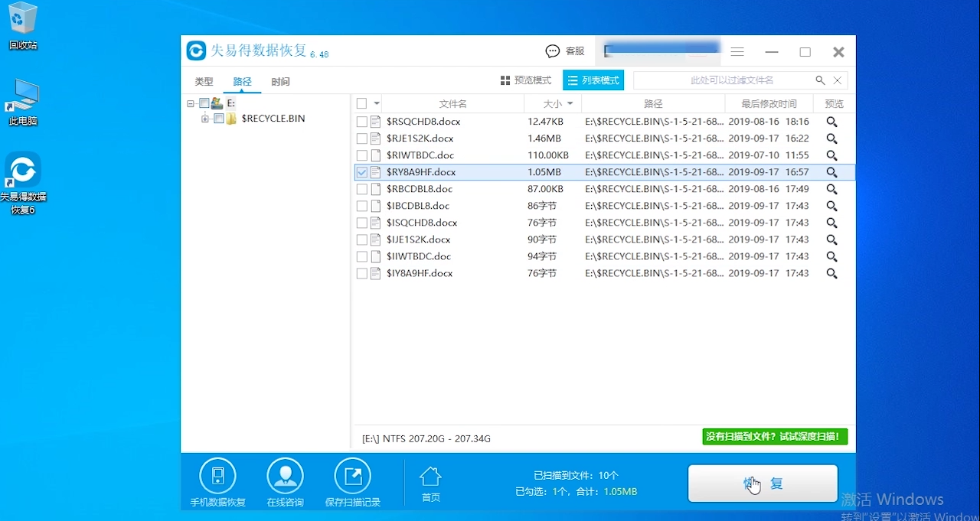This screenshot has width=980, height=521.
Task: Switch to the 时间 (time) tab
Action: (280, 82)
